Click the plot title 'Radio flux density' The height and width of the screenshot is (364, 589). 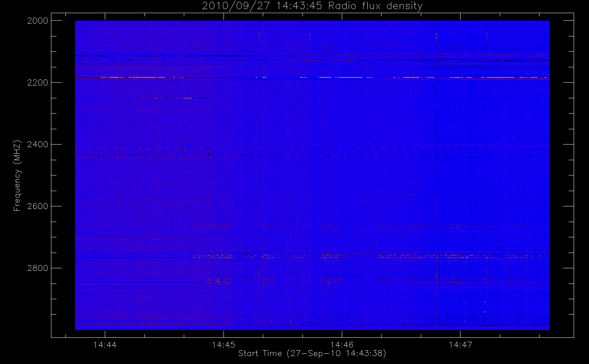click(x=375, y=6)
